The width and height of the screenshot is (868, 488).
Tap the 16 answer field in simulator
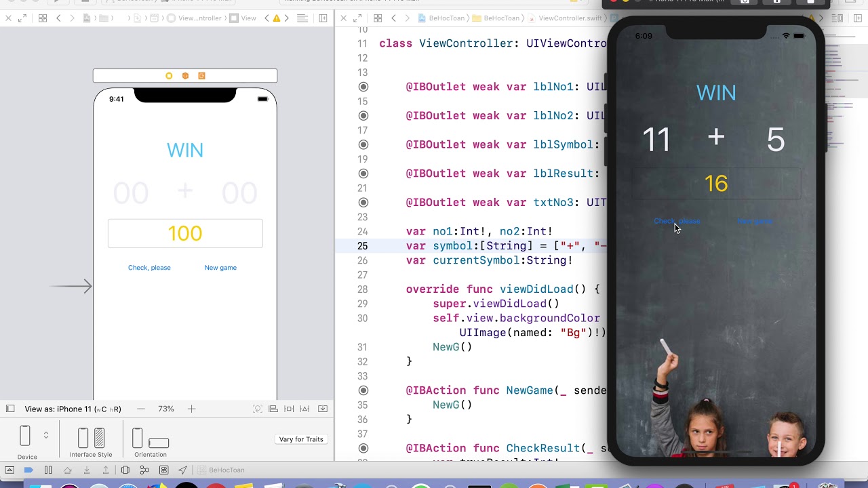pyautogui.click(x=716, y=184)
